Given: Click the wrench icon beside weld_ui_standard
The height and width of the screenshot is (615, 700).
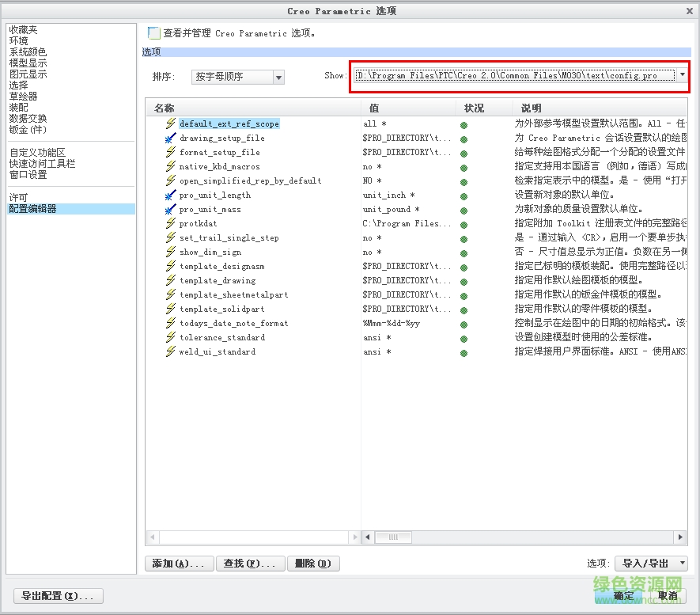Looking at the screenshot, I should (x=171, y=352).
